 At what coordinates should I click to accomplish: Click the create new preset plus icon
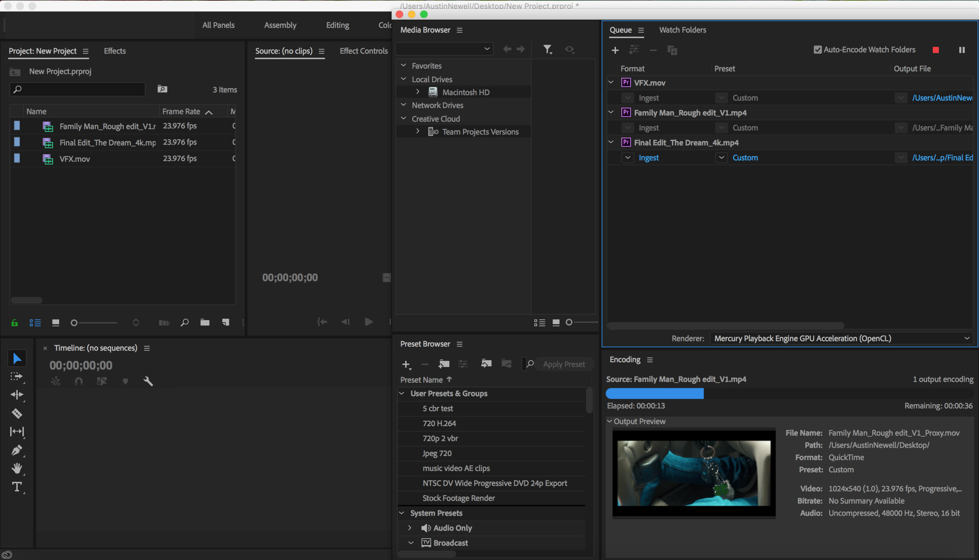[x=406, y=364]
